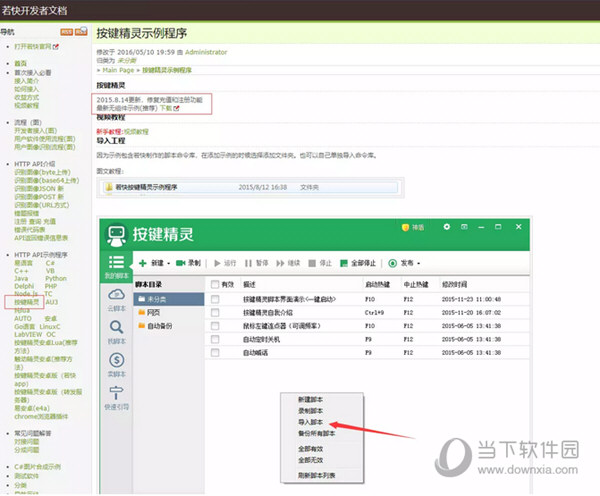Click the 录制 record camera button
The width and height of the screenshot is (600, 496).
(x=188, y=263)
